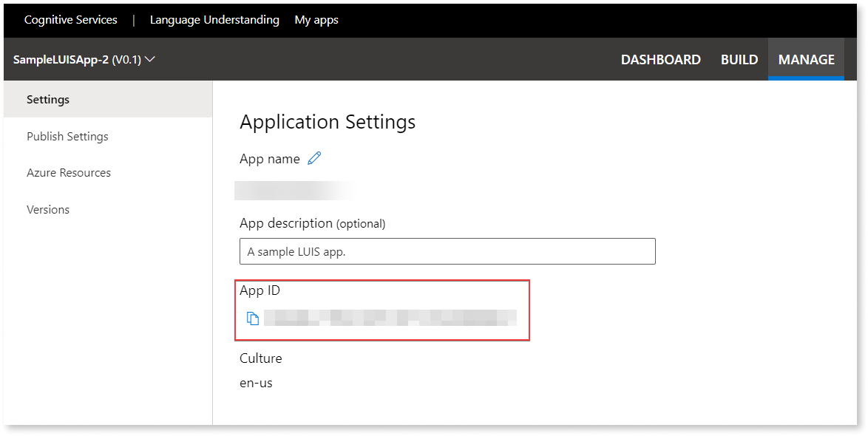
Task: Click the pencil icon to edit App name
Action: coord(313,158)
